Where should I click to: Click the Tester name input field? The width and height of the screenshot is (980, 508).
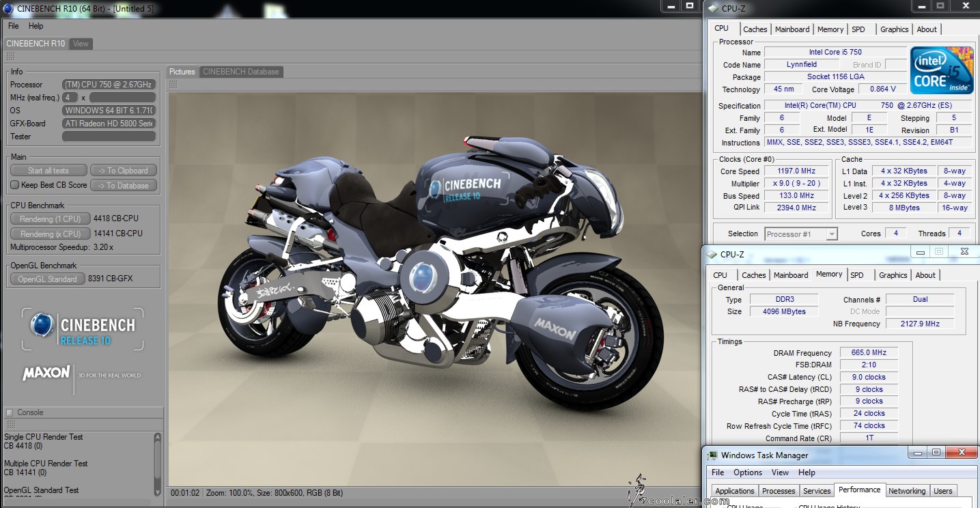[109, 137]
